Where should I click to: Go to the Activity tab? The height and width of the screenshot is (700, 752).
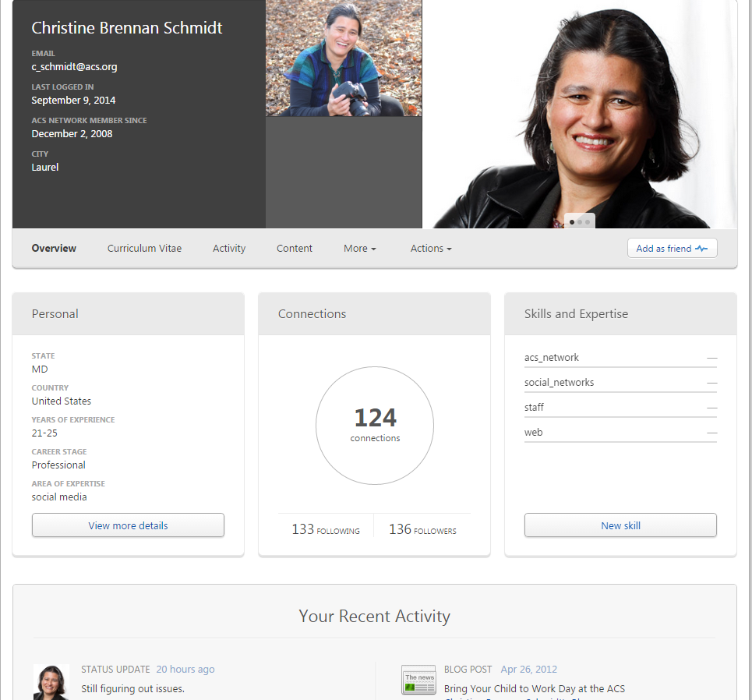pyautogui.click(x=229, y=249)
